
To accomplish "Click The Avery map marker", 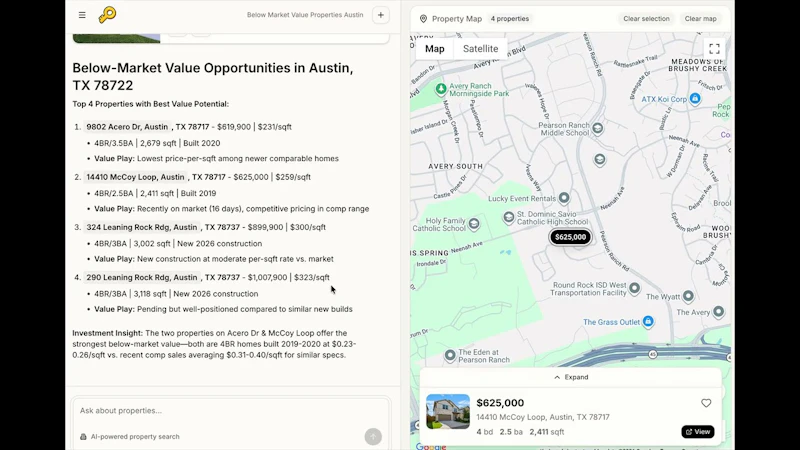I will click(x=718, y=311).
